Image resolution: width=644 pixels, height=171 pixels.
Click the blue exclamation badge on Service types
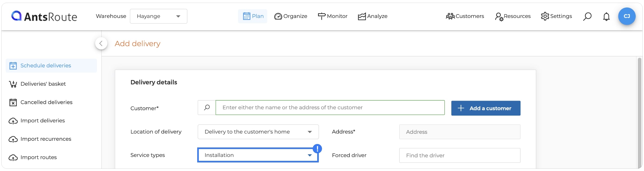(x=317, y=149)
